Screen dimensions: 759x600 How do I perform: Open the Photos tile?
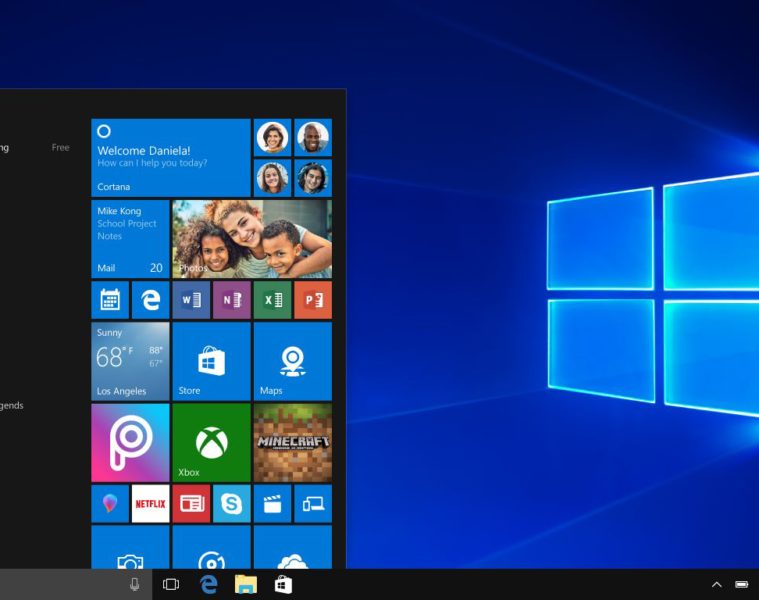(x=251, y=238)
